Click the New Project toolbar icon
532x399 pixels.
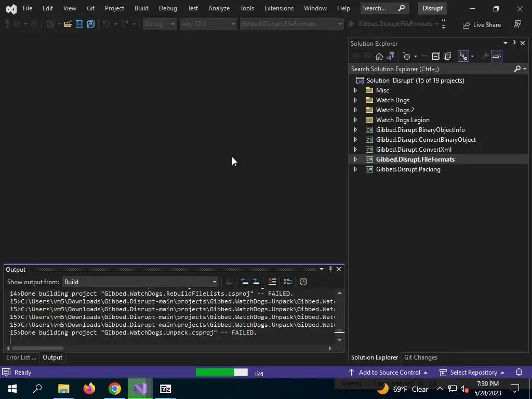coord(50,24)
